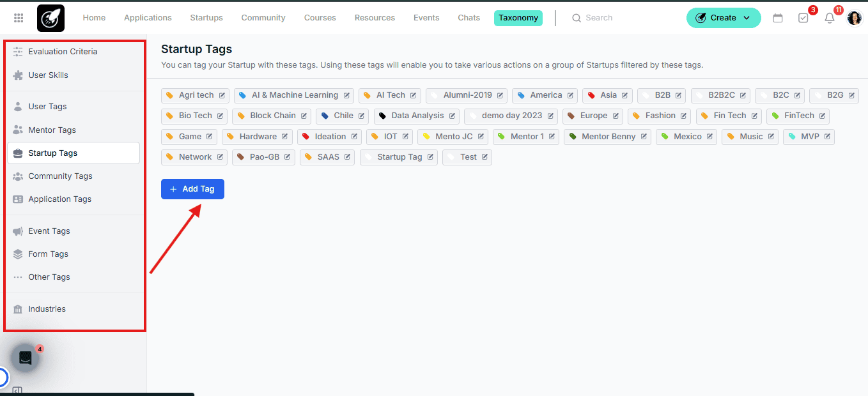Click the edit icon on Agri tech tag

click(x=222, y=95)
